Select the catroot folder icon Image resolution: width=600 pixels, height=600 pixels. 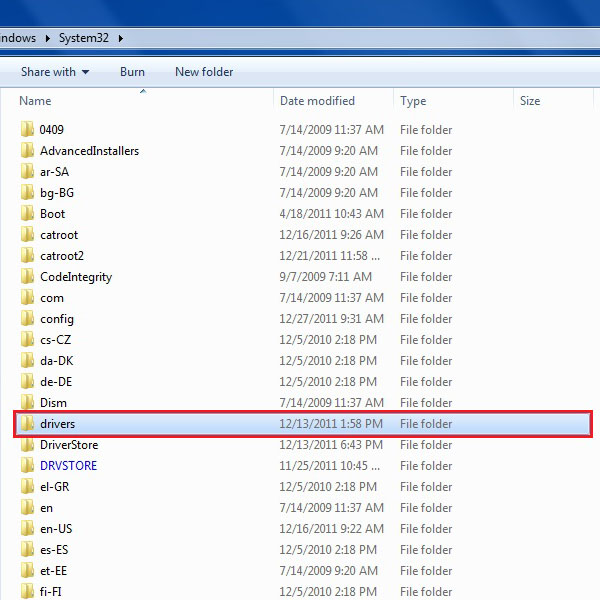(27, 235)
